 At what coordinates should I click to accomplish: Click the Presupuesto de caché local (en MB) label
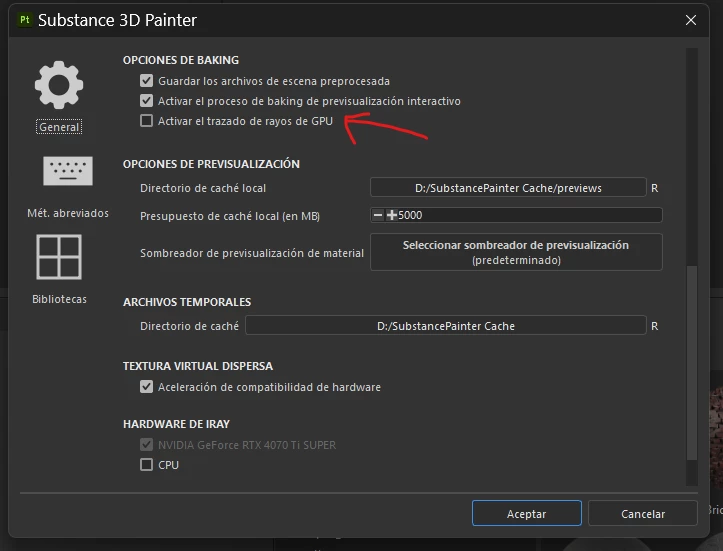(x=230, y=216)
